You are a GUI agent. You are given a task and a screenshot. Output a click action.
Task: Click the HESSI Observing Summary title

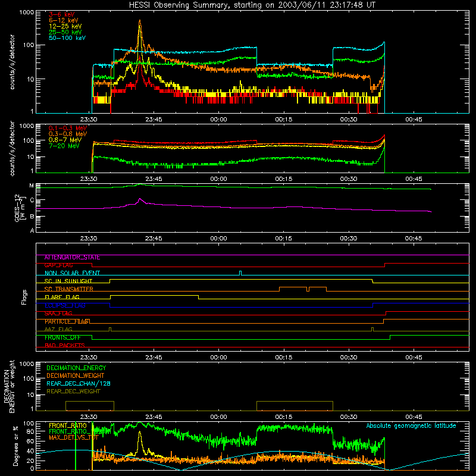click(252, 5)
